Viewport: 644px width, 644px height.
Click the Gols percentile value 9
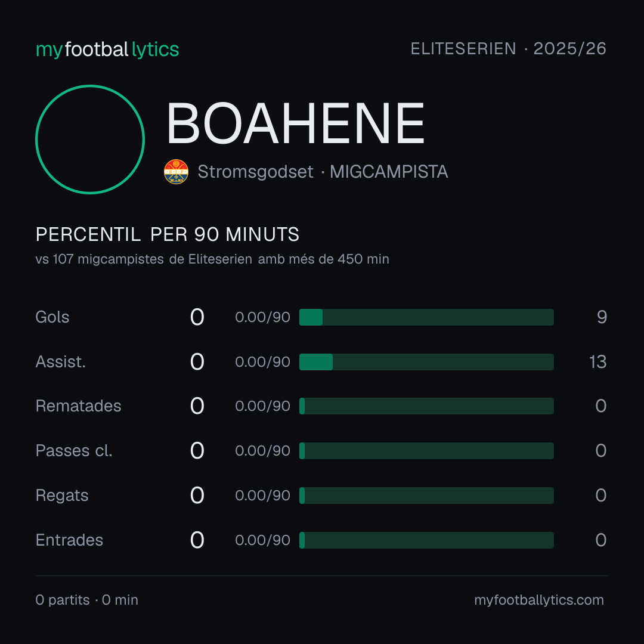[602, 317]
